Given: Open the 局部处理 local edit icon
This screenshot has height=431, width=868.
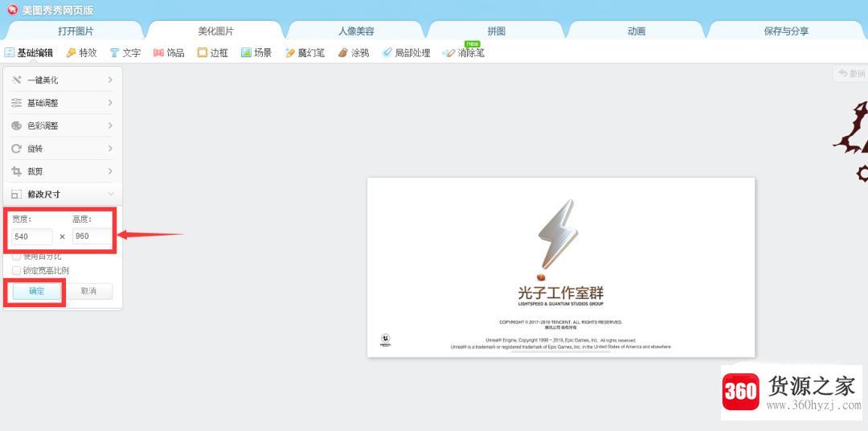Looking at the screenshot, I should coord(387,53).
